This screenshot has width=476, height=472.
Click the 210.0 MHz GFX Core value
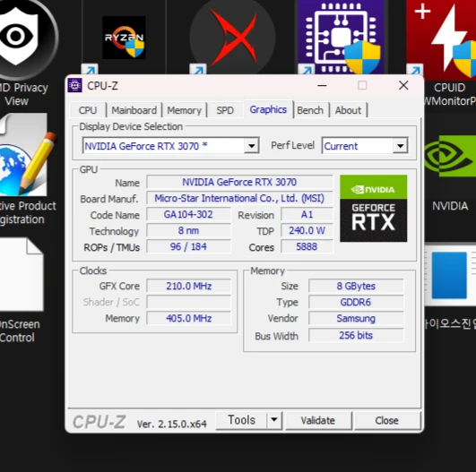coord(188,286)
